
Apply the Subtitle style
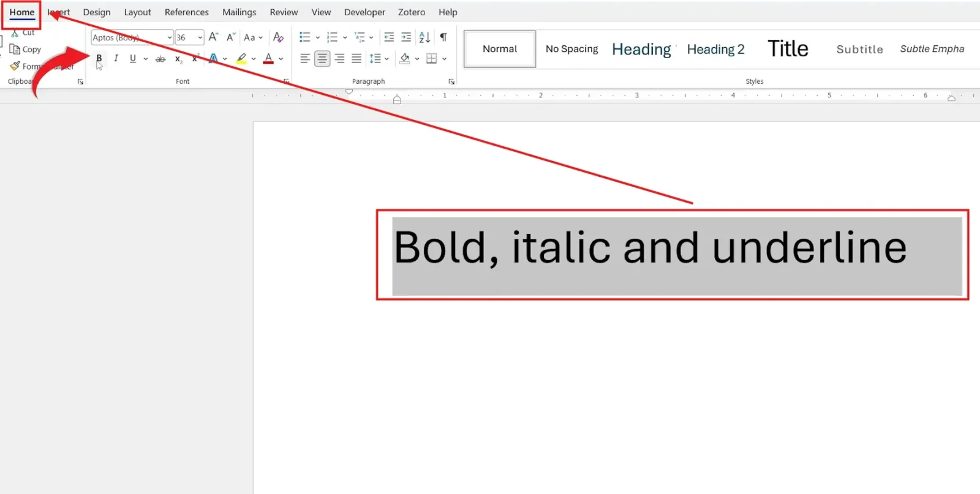[x=859, y=49]
